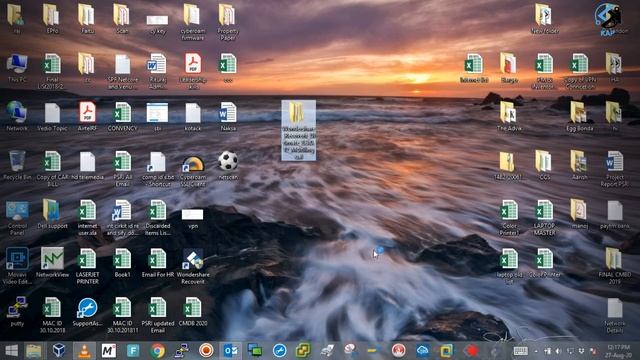Select the SupportAssist shortcut icon
The image size is (640, 360).
click(x=87, y=313)
